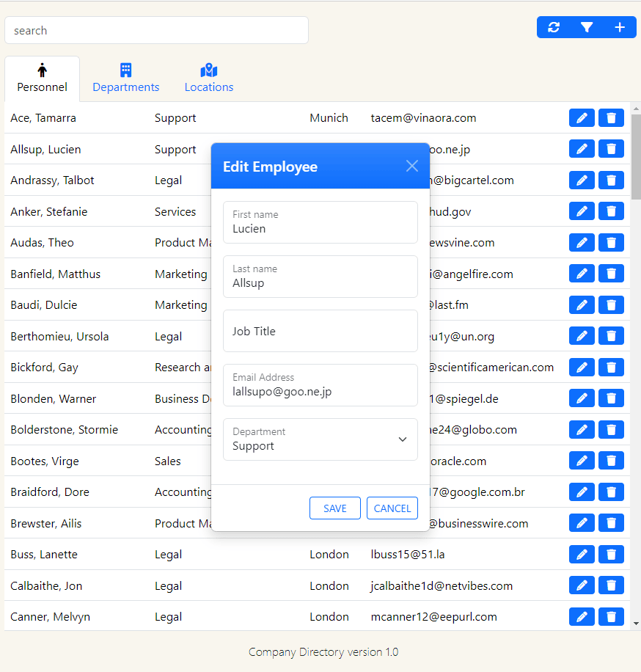The width and height of the screenshot is (641, 672).
Task: Click the Job Title field
Action: click(320, 331)
